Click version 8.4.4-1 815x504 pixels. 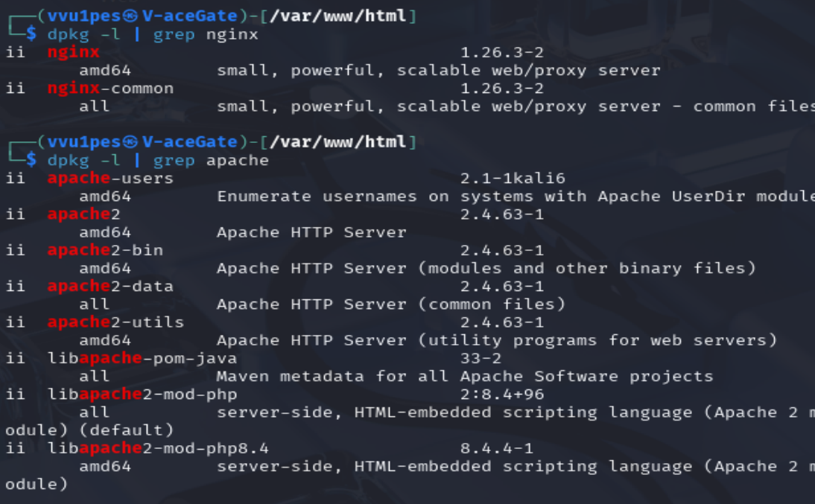497,448
